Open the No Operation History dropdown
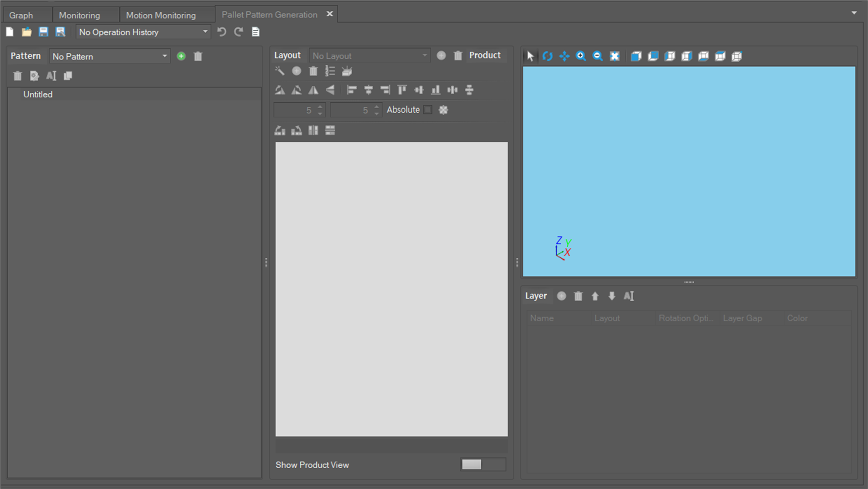 (143, 32)
